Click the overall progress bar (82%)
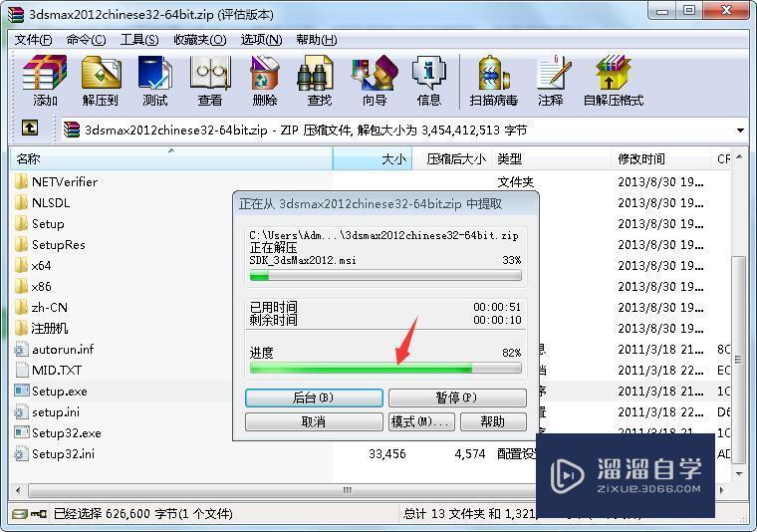 385,369
